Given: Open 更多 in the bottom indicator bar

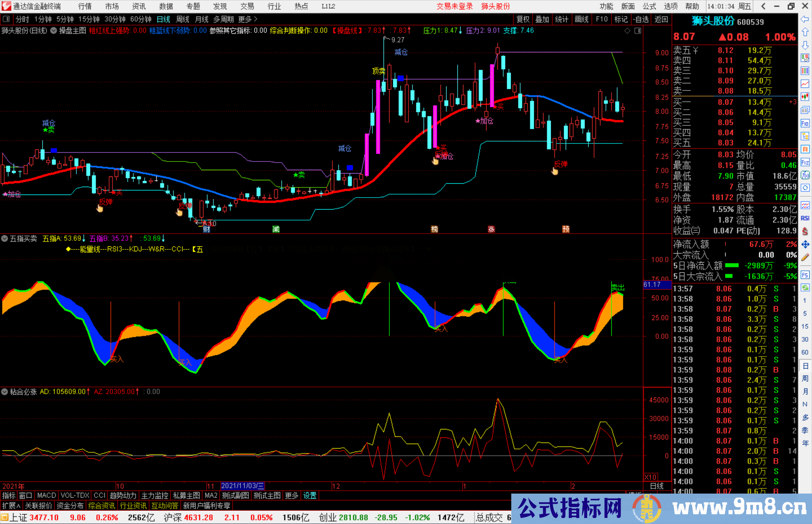Looking at the screenshot, I should [291, 495].
